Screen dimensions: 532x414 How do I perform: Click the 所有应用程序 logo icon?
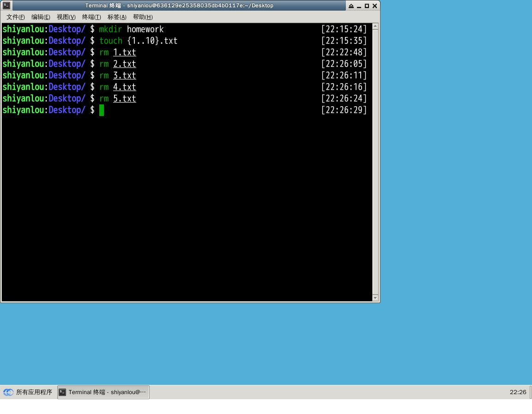[8, 392]
